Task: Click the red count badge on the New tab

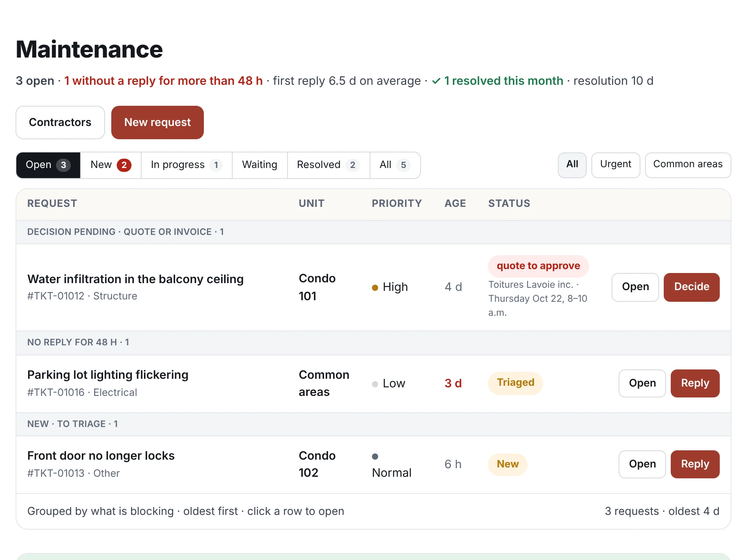Action: coord(124,165)
